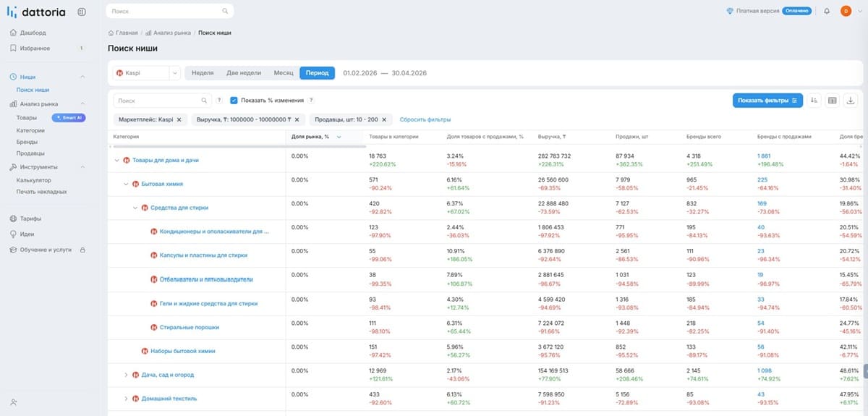This screenshot has width=868, height=416.
Task: Click Анализ рынка breadcrumb link
Action: point(172,33)
